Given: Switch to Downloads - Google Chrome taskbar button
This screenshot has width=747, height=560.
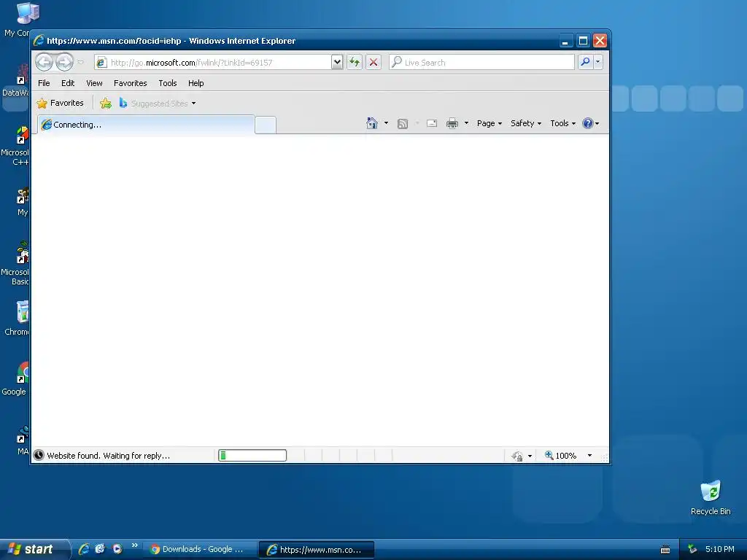Looking at the screenshot, I should [x=198, y=550].
